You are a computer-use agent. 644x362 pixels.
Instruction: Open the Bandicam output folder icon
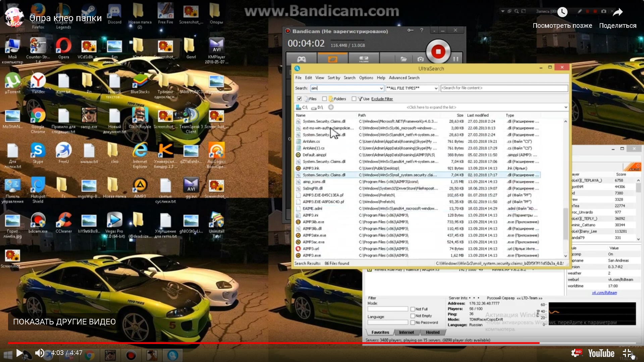(x=404, y=59)
